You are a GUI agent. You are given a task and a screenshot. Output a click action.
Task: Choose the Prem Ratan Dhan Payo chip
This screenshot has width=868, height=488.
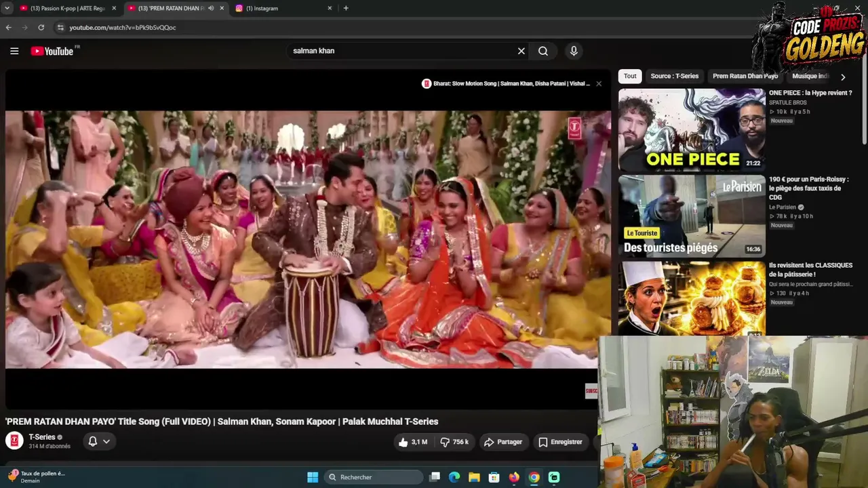click(x=745, y=76)
